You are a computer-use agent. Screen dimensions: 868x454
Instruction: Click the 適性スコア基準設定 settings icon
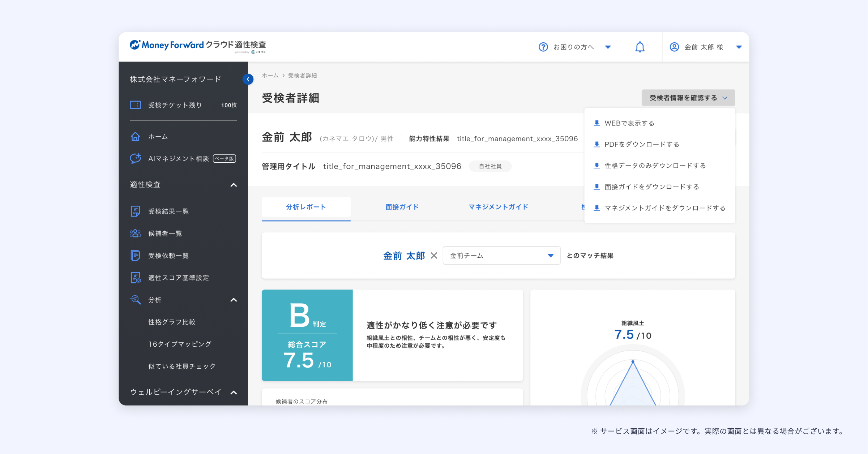tap(135, 278)
